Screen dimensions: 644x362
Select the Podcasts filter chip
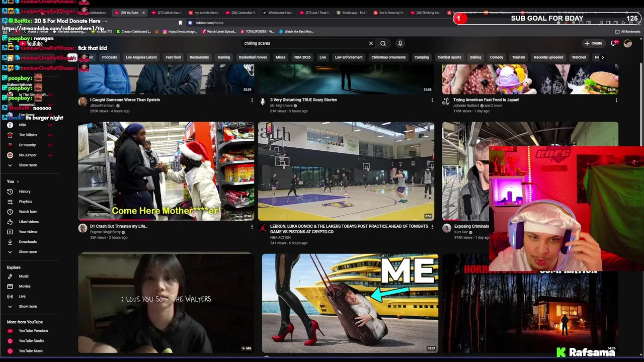coord(109,57)
